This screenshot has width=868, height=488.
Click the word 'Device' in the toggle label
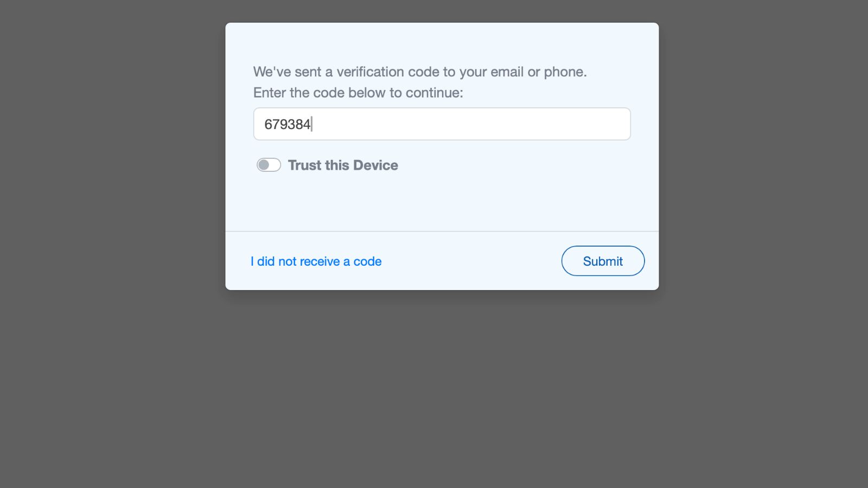pyautogui.click(x=375, y=165)
